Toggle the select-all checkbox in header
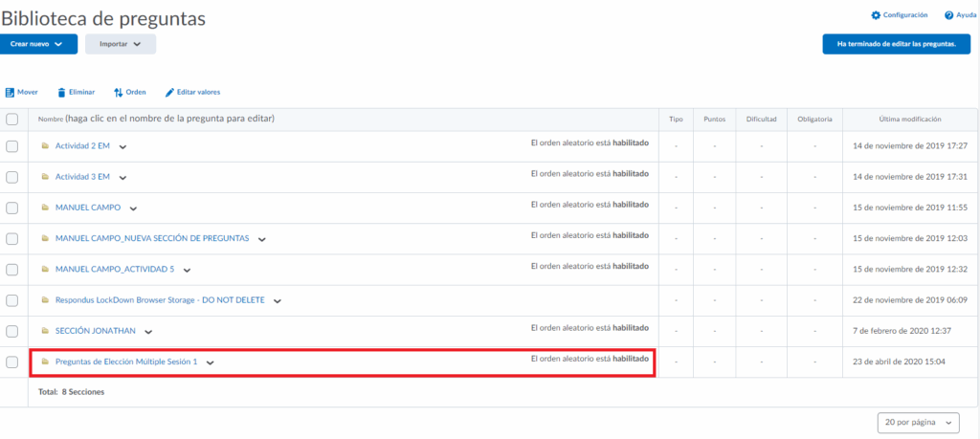 coord(12,120)
